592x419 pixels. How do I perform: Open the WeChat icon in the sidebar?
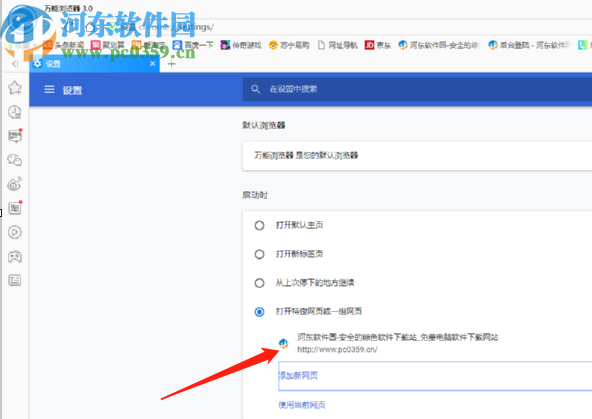tap(15, 160)
